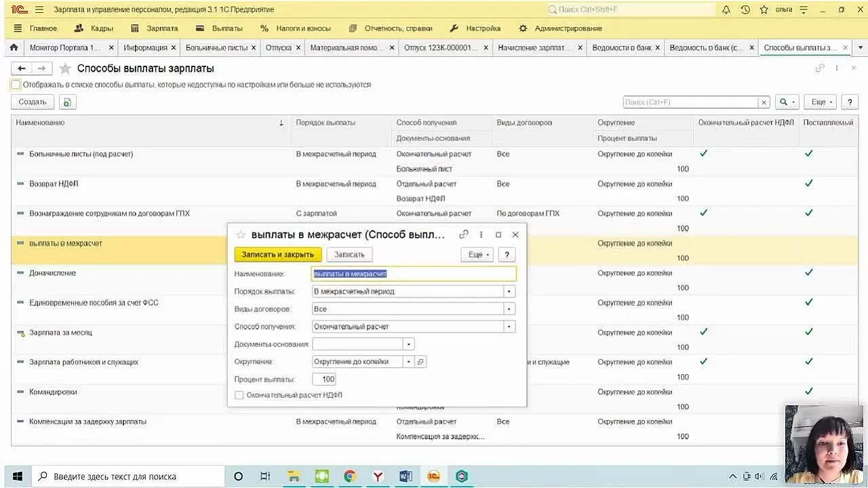Select the Командировки row in list
The image size is (868, 488).
[x=53, y=392]
